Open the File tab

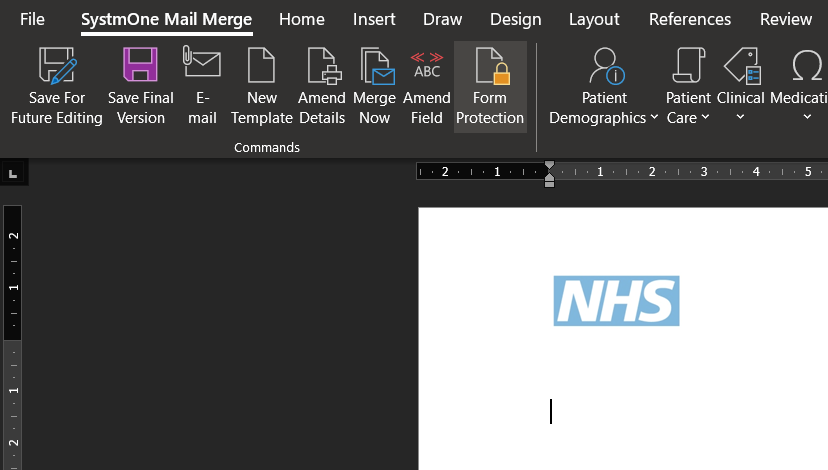click(32, 20)
